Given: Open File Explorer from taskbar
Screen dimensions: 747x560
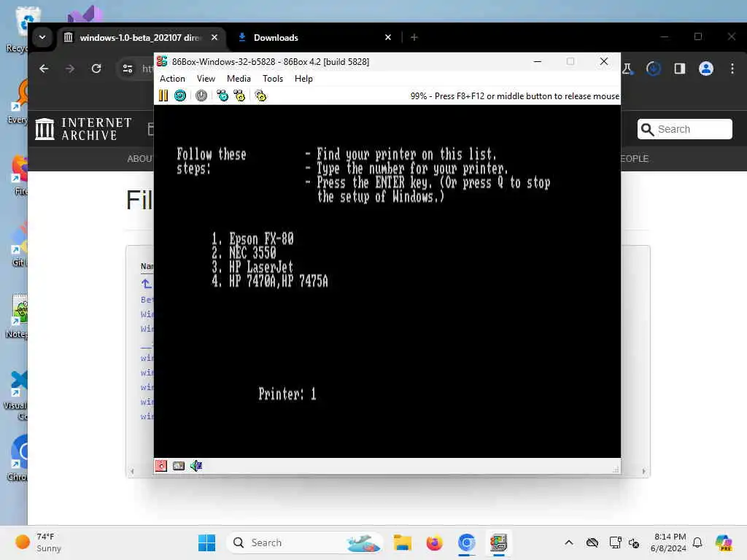Looking at the screenshot, I should point(402,542).
